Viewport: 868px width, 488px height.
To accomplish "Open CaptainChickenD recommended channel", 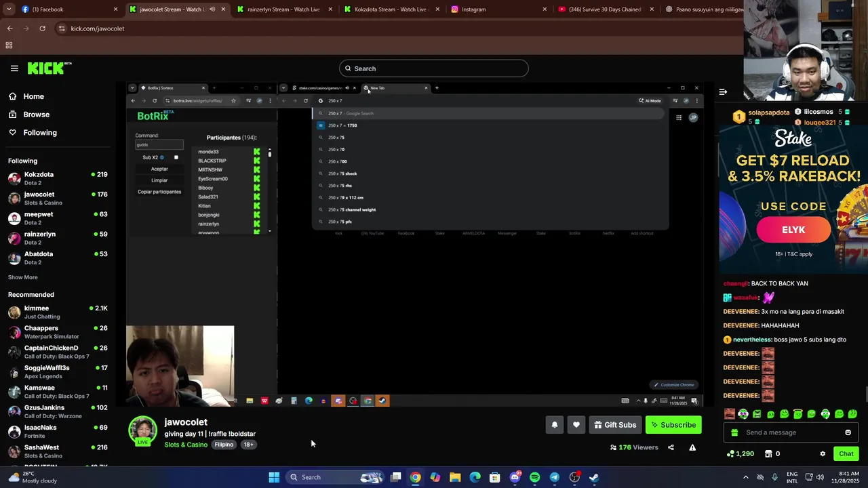I will click(58, 352).
